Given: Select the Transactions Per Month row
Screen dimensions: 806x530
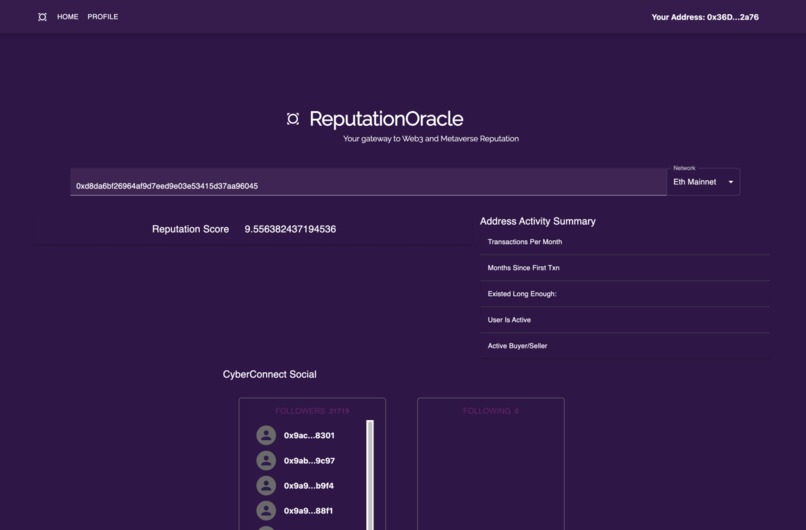Looking at the screenshot, I should click(625, 242).
